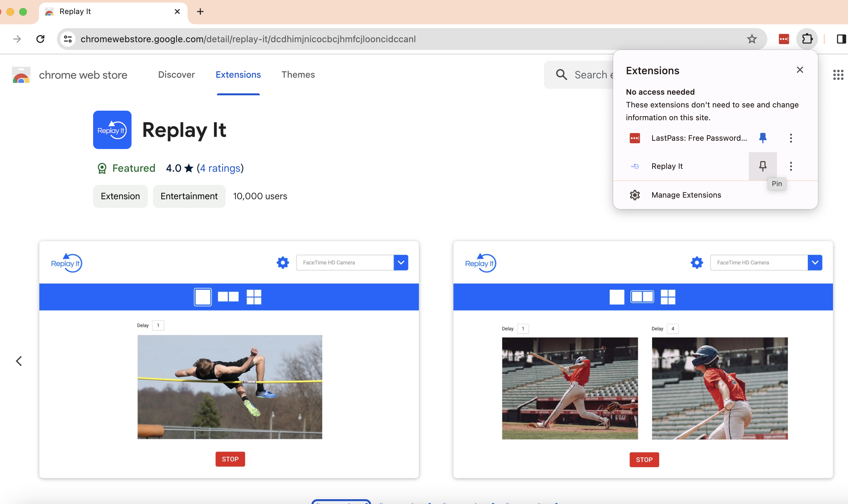Go forward in browser history
848x504 pixels.
pos(17,39)
